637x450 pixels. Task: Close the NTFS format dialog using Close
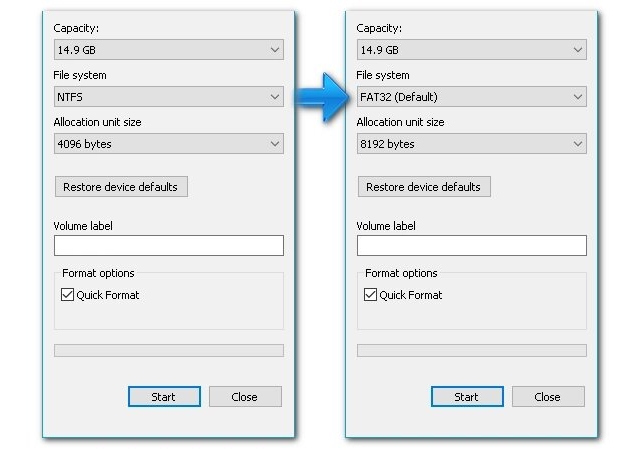point(245,397)
